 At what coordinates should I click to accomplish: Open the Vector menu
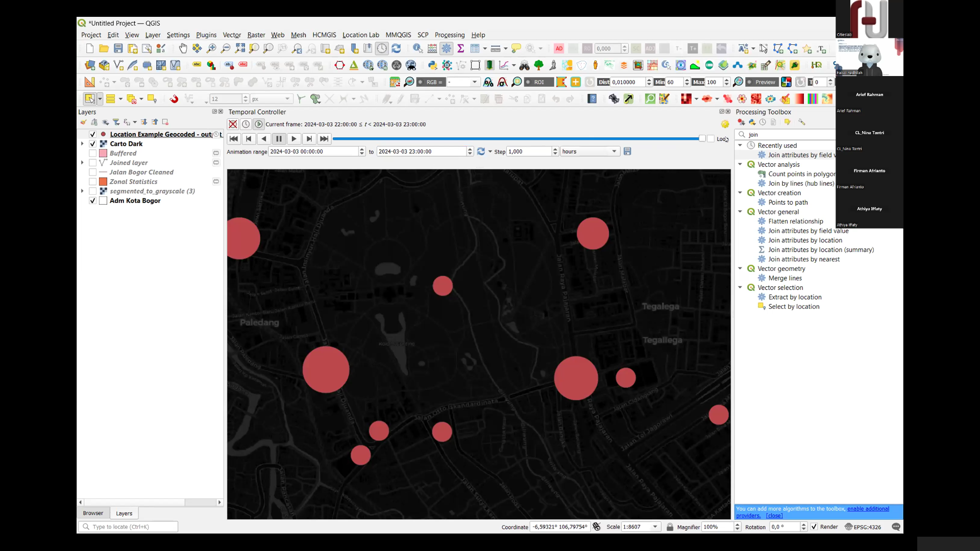[x=232, y=35]
